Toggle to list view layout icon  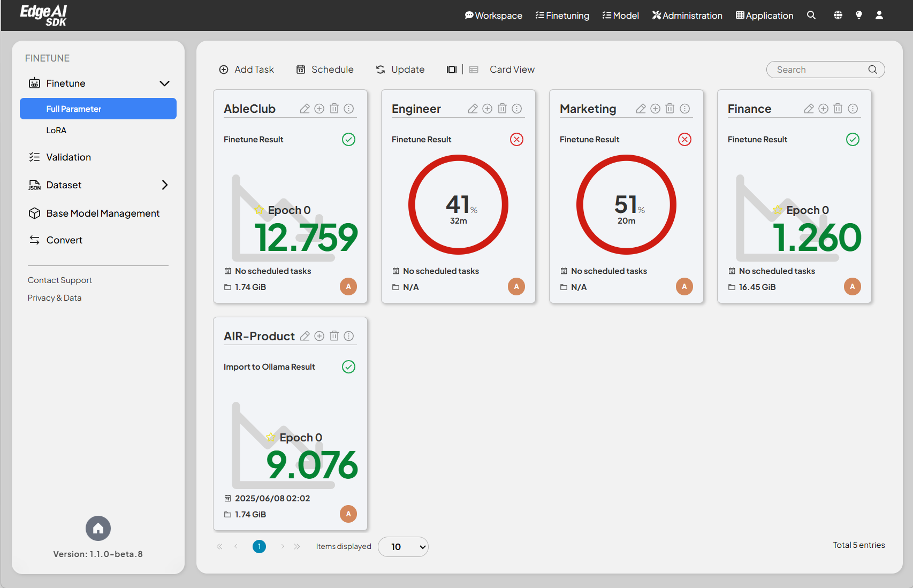coord(474,70)
